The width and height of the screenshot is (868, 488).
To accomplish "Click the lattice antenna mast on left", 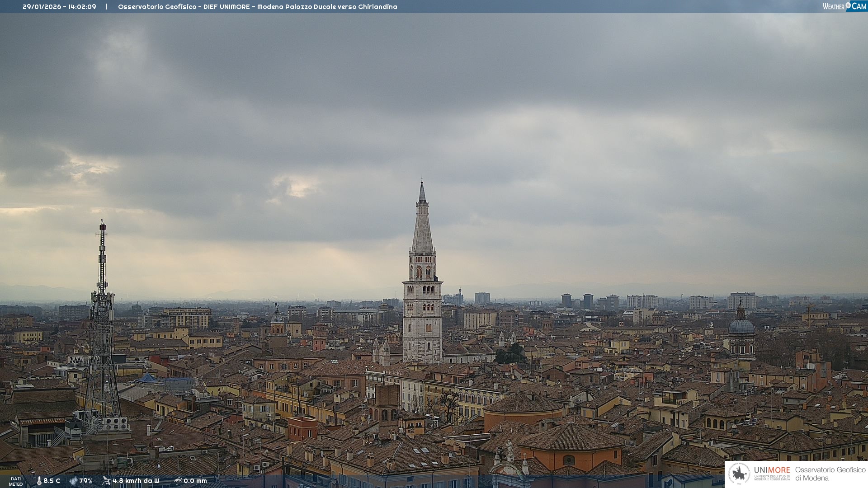I will [102, 316].
